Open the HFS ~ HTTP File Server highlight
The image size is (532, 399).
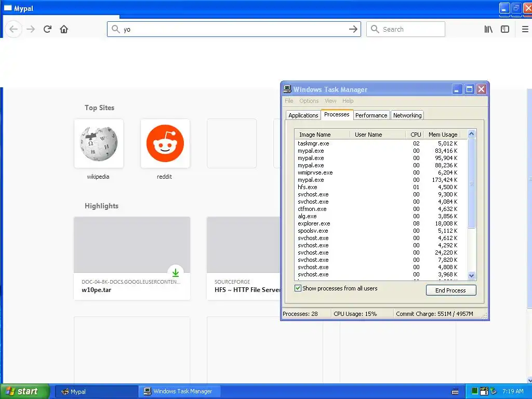(244, 258)
